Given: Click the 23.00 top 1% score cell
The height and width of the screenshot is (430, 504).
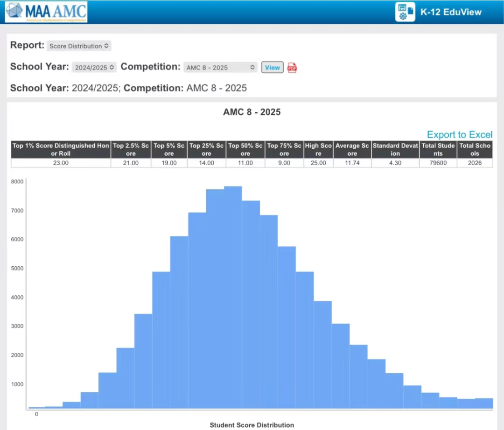Looking at the screenshot, I should point(61,163).
